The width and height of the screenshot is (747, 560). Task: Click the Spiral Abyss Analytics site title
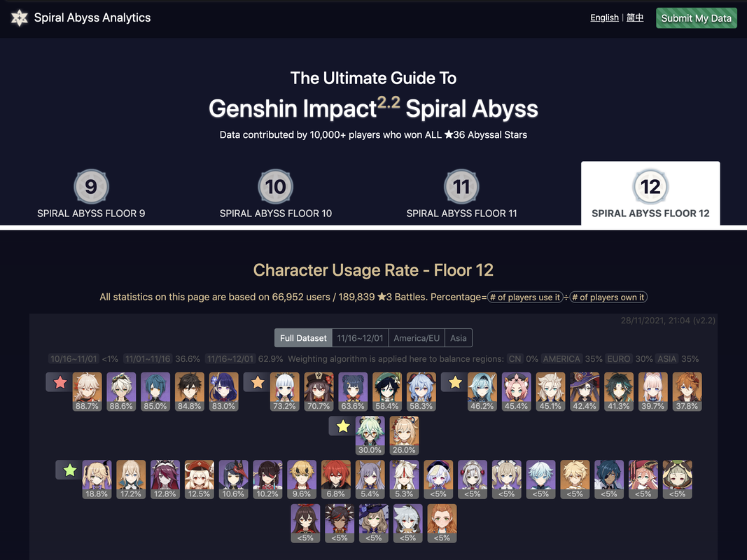[92, 17]
